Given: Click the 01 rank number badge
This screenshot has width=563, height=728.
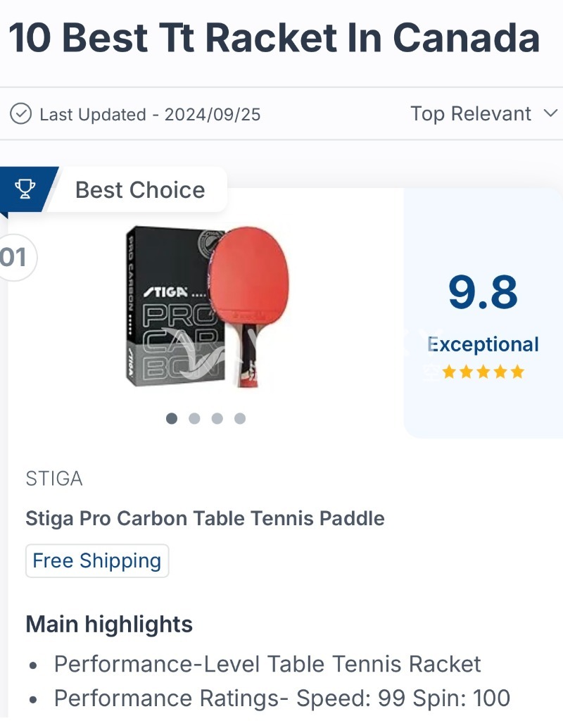Looking at the screenshot, I should coord(14,258).
